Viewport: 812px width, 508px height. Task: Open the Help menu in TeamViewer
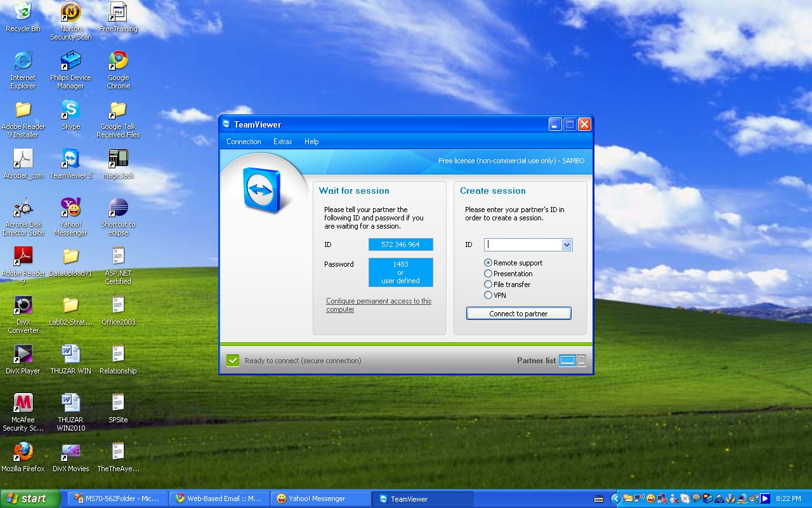(x=311, y=142)
